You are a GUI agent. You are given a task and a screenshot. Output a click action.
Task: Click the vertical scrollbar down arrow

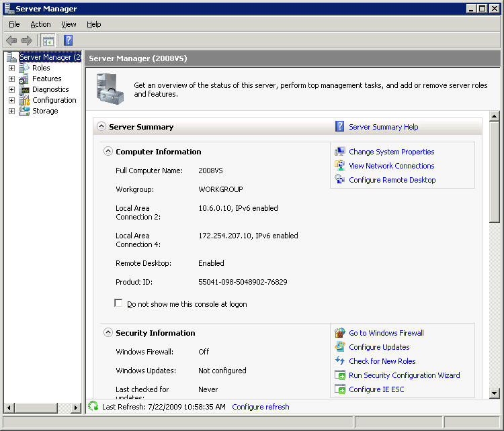pos(494,393)
